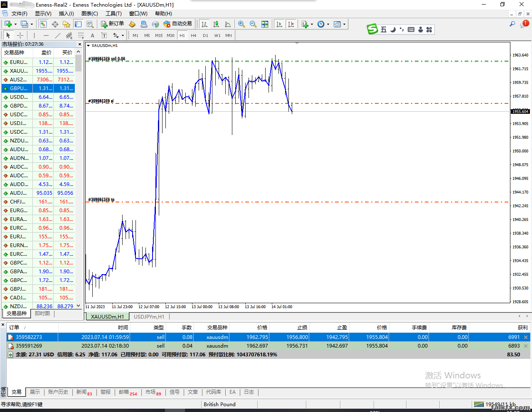Toggle the Terminal panel icon
This screenshot has height=412, width=532.
(x=78, y=24)
